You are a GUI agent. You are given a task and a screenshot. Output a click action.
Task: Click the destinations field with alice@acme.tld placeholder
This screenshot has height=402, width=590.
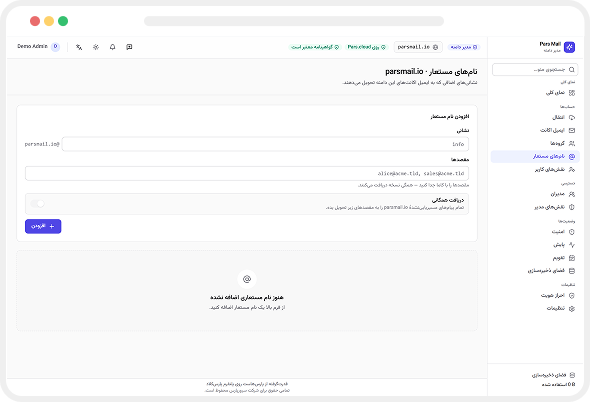click(247, 174)
